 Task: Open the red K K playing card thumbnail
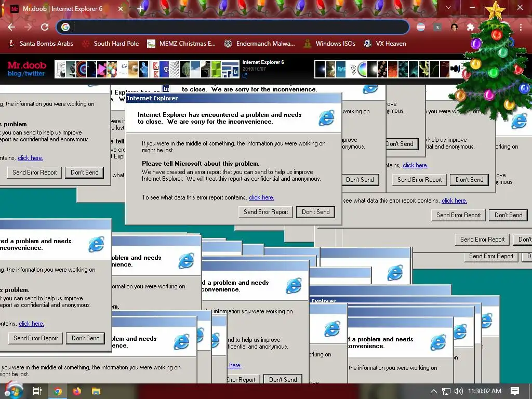point(154,69)
